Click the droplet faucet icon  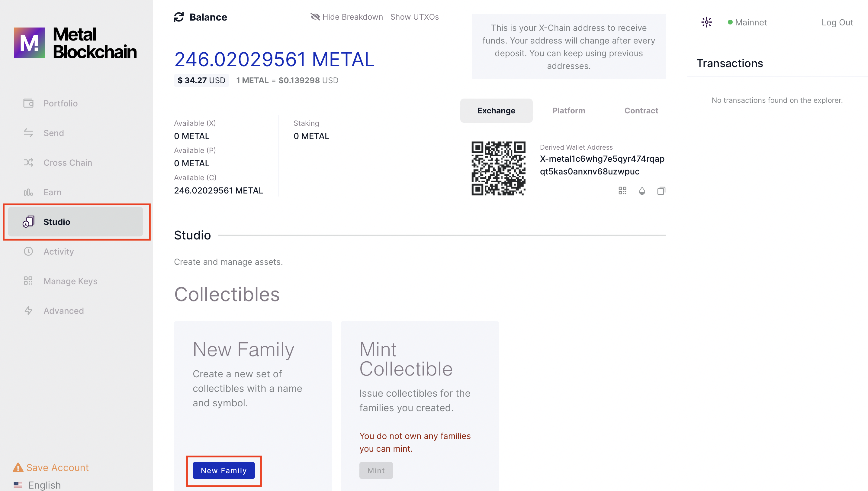click(642, 191)
